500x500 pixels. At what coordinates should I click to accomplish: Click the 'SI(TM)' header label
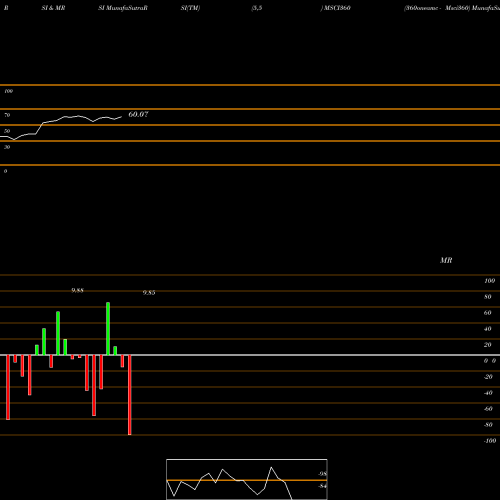[x=190, y=8]
